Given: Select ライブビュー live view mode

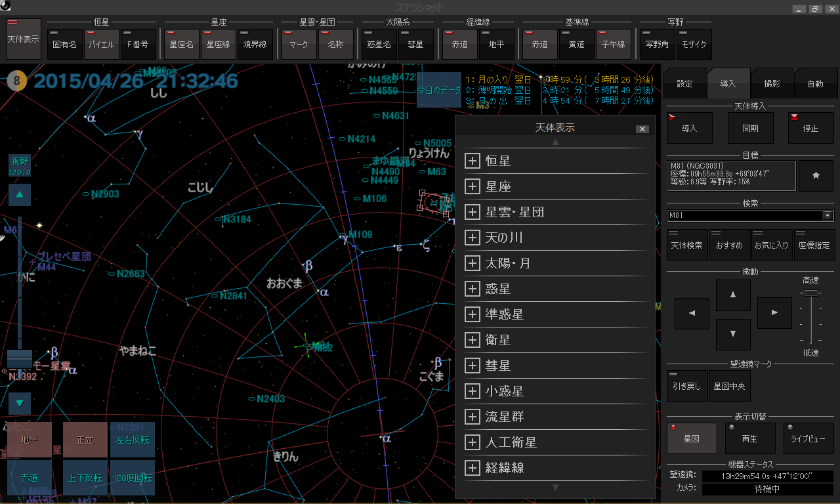Looking at the screenshot, I should pyautogui.click(x=808, y=438).
